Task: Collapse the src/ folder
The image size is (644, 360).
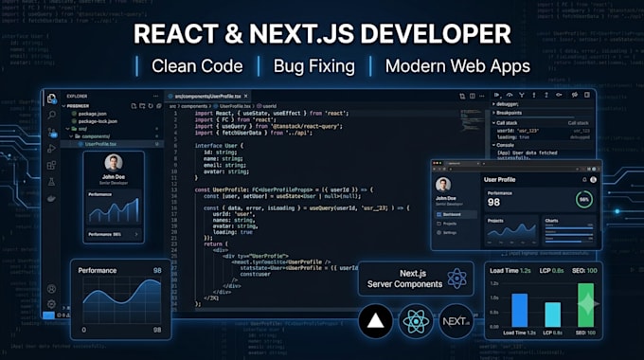Action: pos(68,129)
